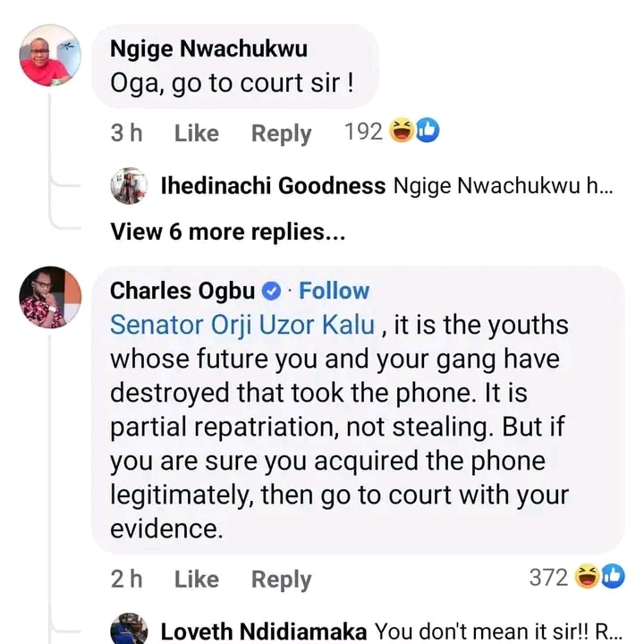Viewport: 644px width, 644px height.
Task: Click Loveth Ndidiamaka's small avatar
Action: coord(128,630)
